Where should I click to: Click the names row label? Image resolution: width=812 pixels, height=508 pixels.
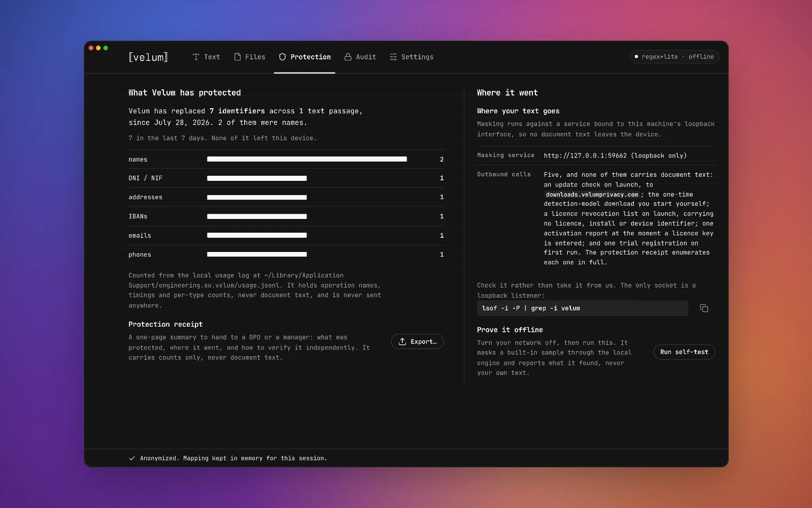(x=138, y=160)
